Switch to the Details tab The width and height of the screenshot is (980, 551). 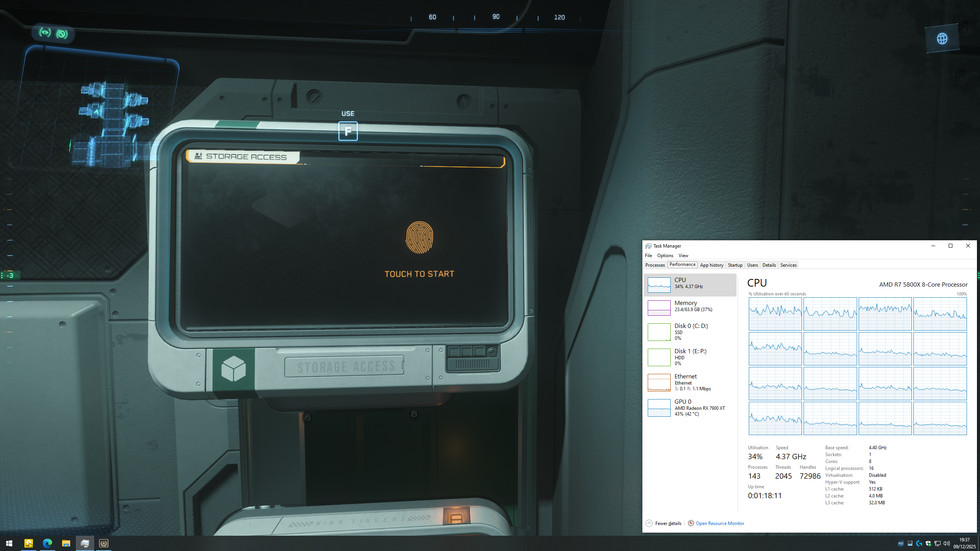click(x=769, y=265)
